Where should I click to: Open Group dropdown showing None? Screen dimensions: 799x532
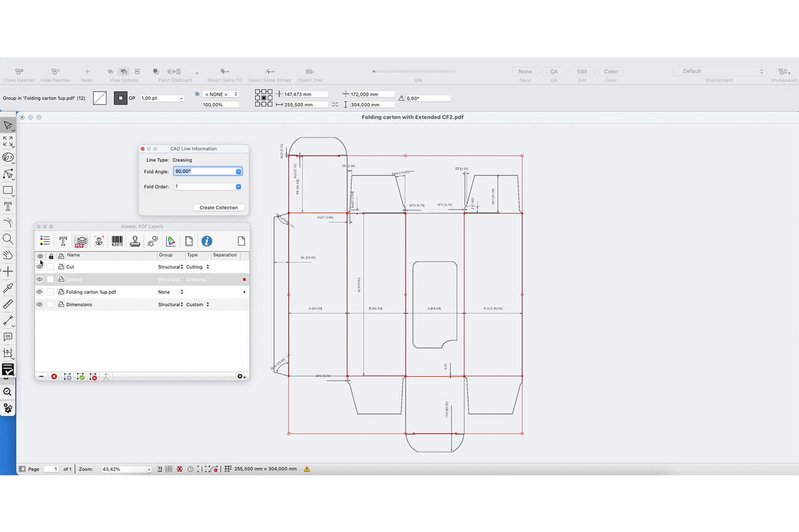171,292
